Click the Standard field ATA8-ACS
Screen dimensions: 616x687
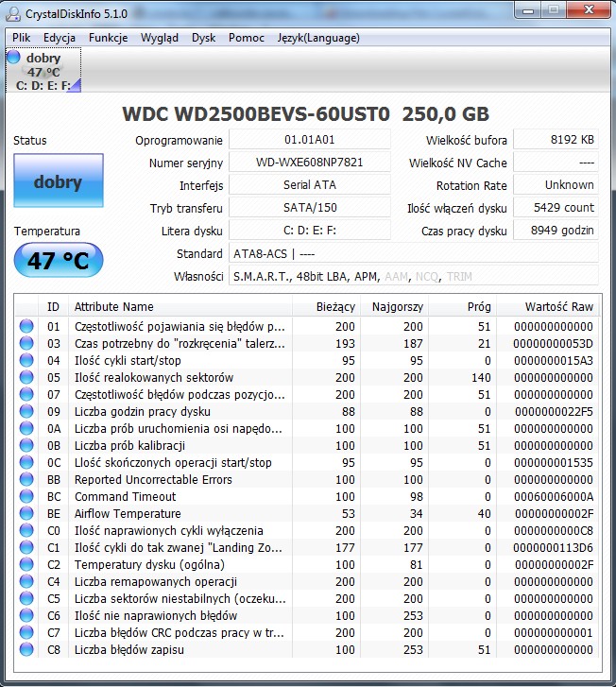click(x=414, y=253)
